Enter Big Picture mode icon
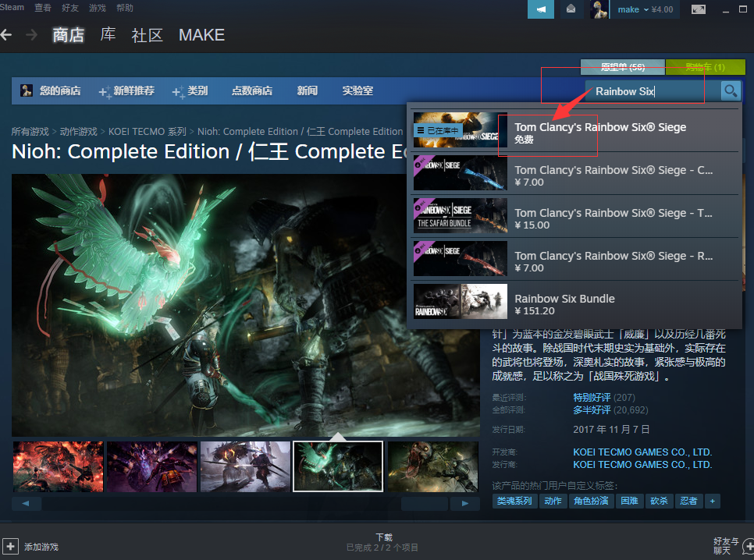 coord(699,9)
